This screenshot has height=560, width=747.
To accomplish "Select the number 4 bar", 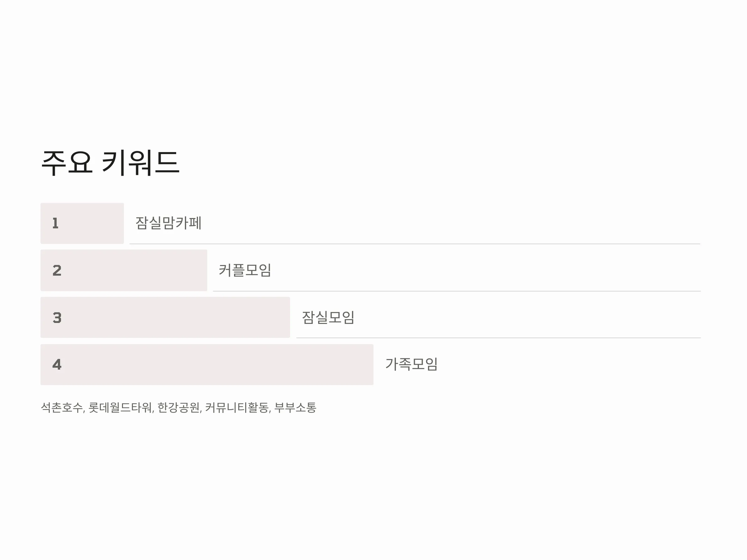I will pyautogui.click(x=207, y=365).
